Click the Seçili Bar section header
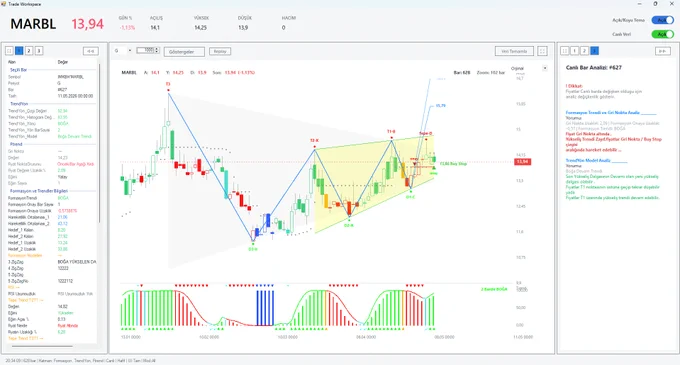The image size is (680, 365). pos(19,70)
